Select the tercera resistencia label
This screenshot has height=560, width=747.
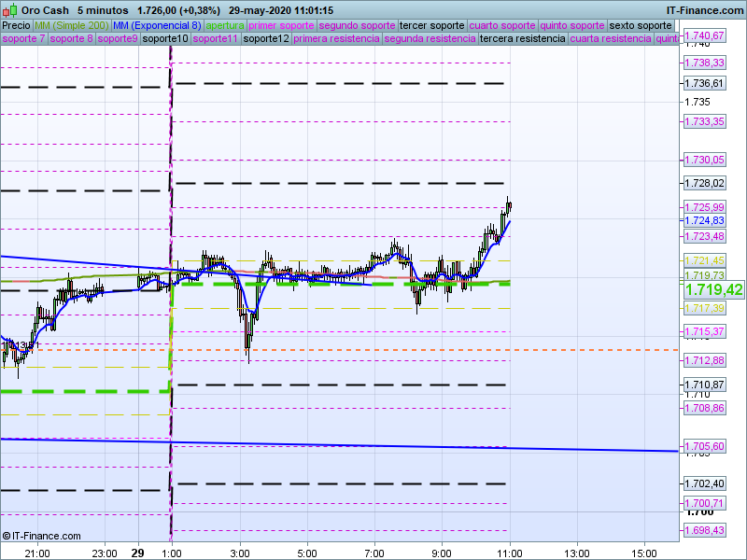(x=521, y=39)
